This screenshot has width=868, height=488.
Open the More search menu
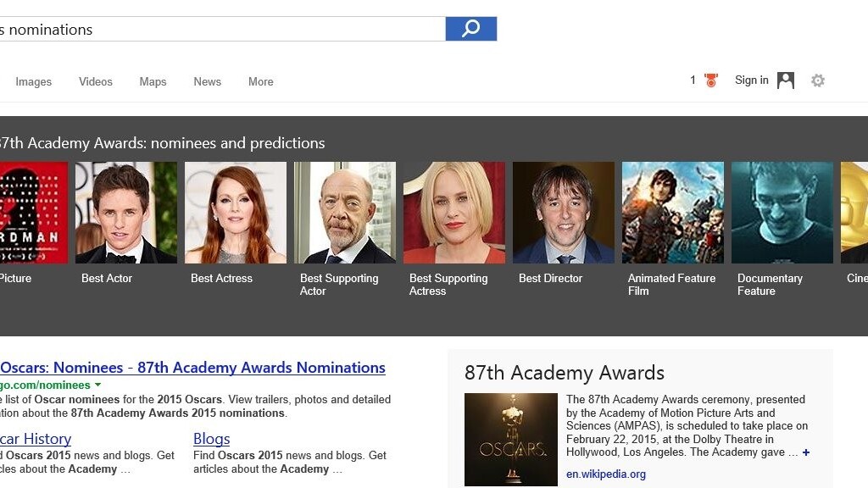[260, 82]
